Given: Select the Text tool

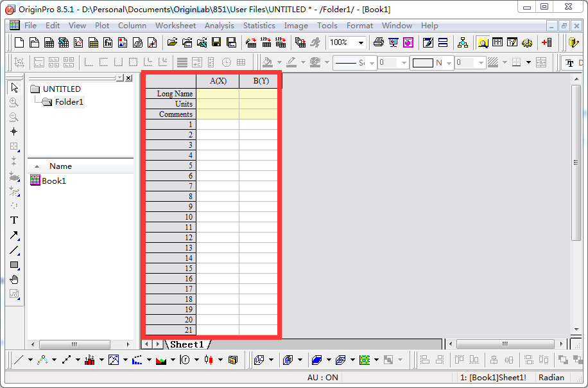Looking at the screenshot, I should 14,220.
